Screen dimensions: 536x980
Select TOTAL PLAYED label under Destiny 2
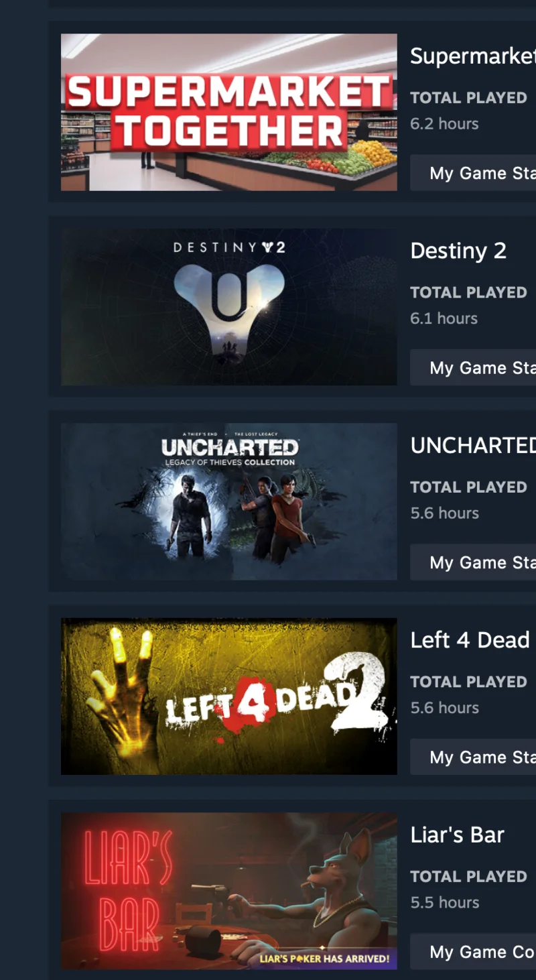(x=468, y=292)
